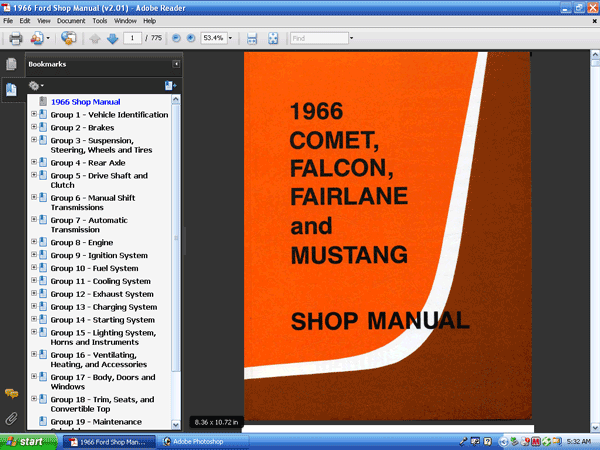The height and width of the screenshot is (450, 600).
Task: Click the fit one full page icon
Action: 273,38
